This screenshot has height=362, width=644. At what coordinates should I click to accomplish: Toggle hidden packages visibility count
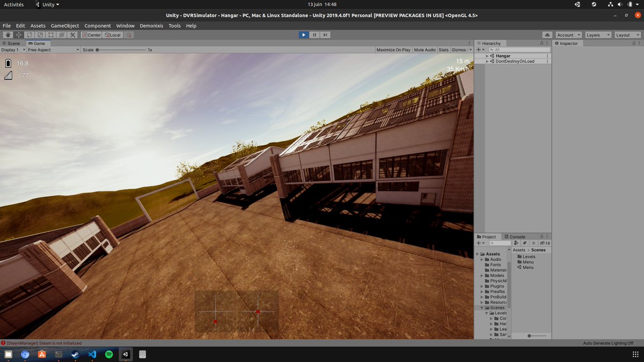(545, 243)
